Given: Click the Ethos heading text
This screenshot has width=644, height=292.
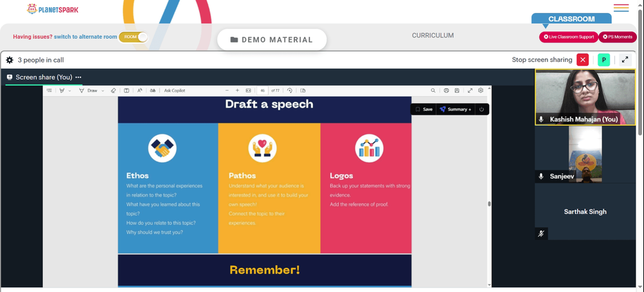Looking at the screenshot, I should (x=138, y=175).
